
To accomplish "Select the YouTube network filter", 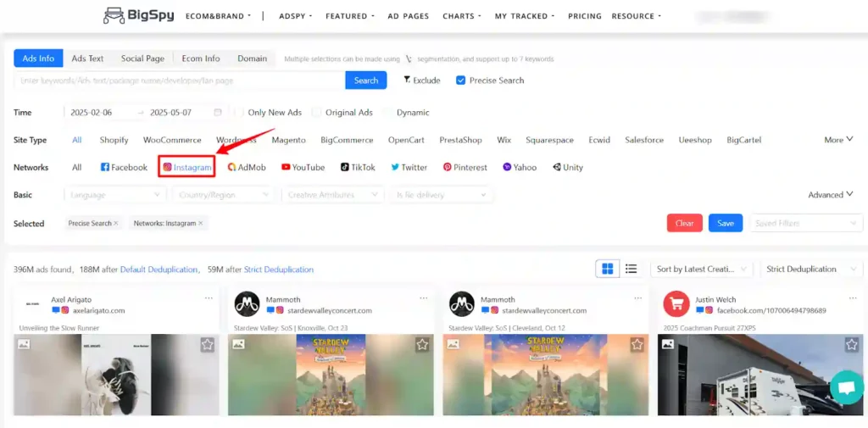I will point(303,167).
